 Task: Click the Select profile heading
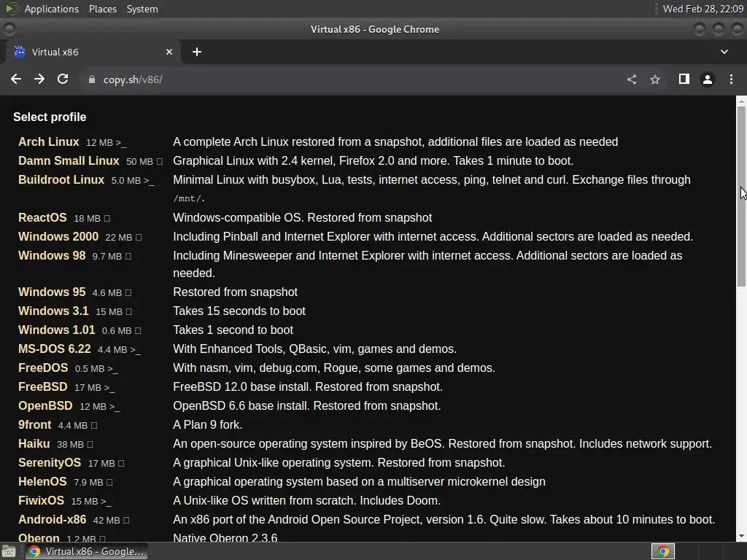click(50, 117)
